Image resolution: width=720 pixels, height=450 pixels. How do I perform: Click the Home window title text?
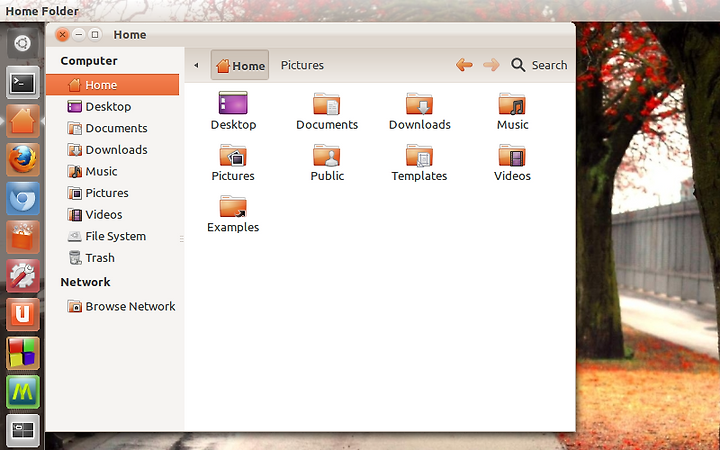coord(130,35)
